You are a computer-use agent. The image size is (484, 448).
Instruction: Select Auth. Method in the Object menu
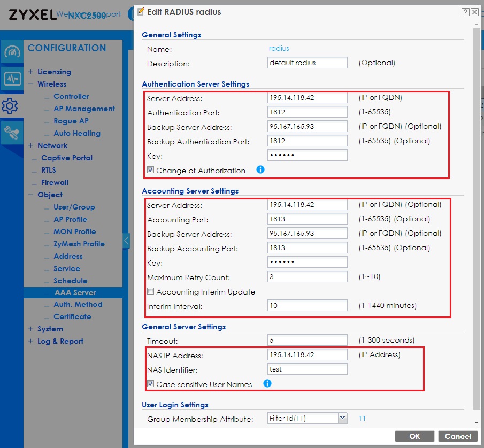click(x=78, y=304)
